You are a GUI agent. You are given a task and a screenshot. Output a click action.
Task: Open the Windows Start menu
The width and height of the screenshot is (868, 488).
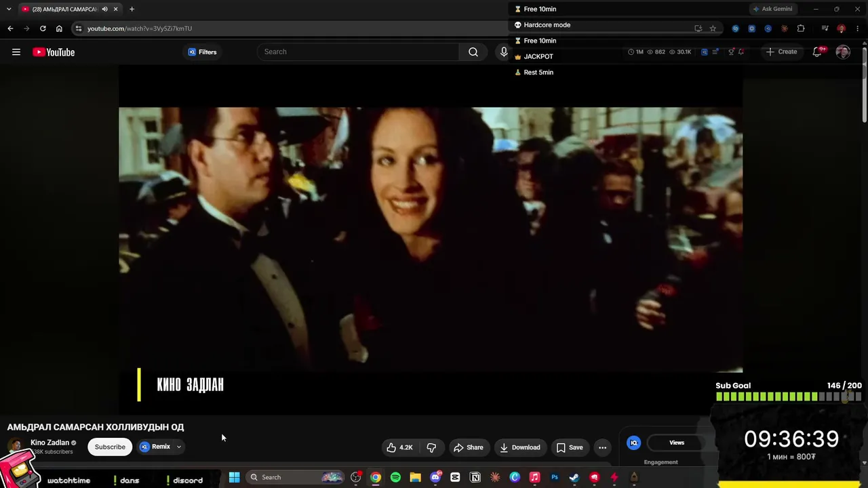234,477
